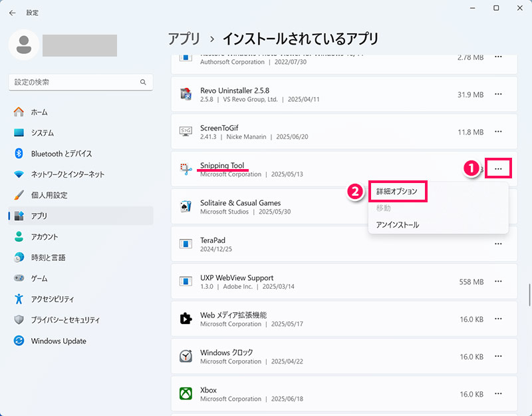The image size is (532, 416).
Task: Click the Bluetooth icon in sidebar
Action: (19, 154)
